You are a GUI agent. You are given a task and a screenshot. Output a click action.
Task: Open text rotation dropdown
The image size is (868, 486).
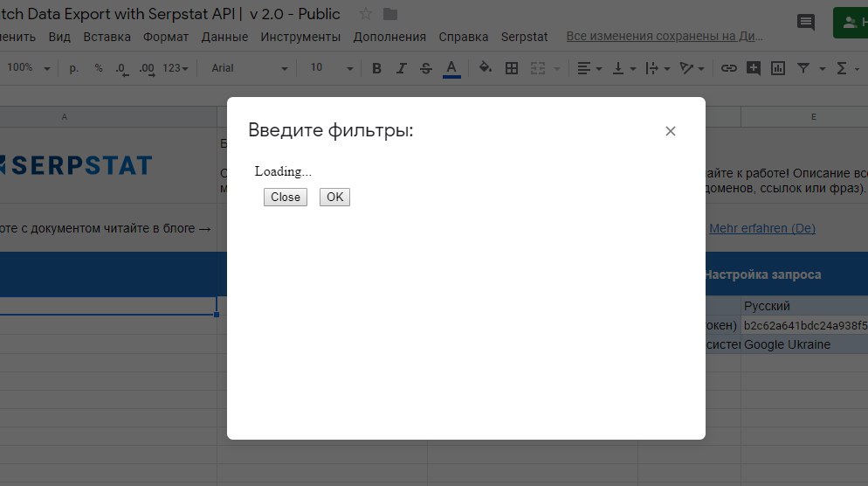point(692,68)
